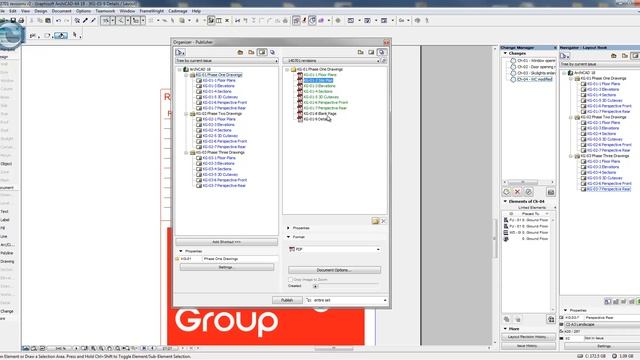Select the Drawing tool in the toolbox
640x360 pixels.
click(7, 262)
